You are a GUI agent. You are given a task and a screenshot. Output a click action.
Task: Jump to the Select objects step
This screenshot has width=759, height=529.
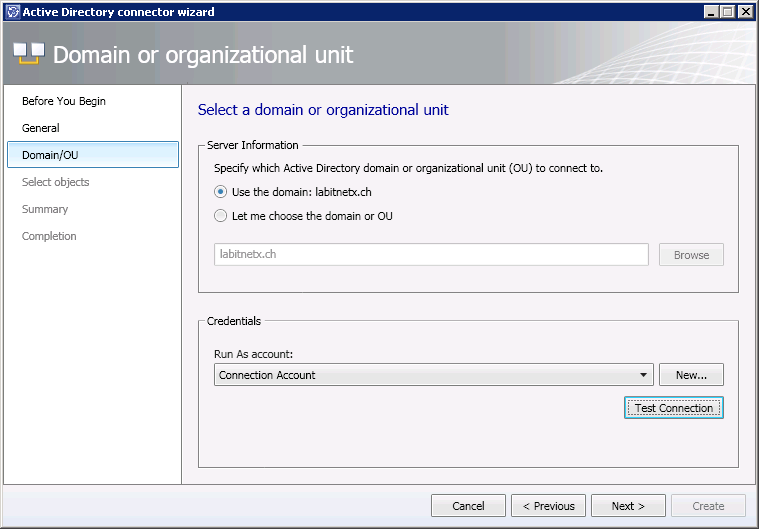pos(56,182)
